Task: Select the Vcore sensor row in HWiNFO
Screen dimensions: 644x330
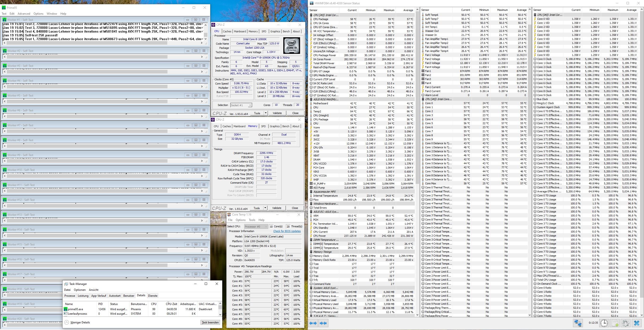Action: pos(362,127)
